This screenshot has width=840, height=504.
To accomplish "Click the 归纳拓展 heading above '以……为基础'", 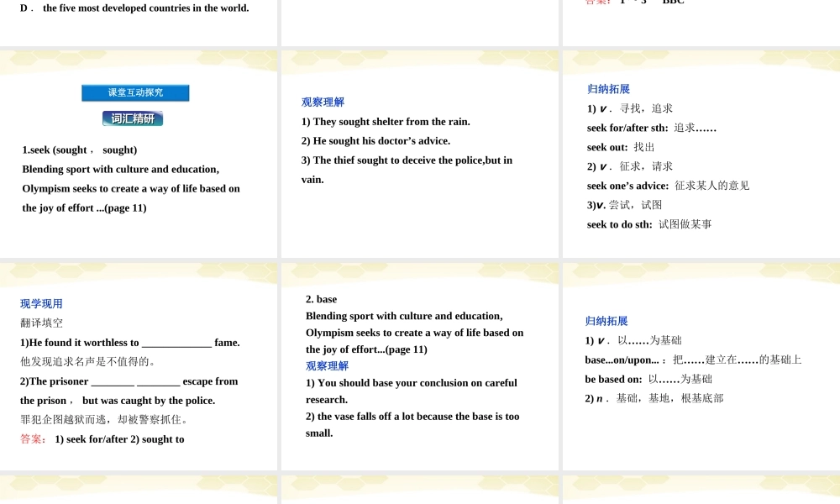I will [606, 321].
